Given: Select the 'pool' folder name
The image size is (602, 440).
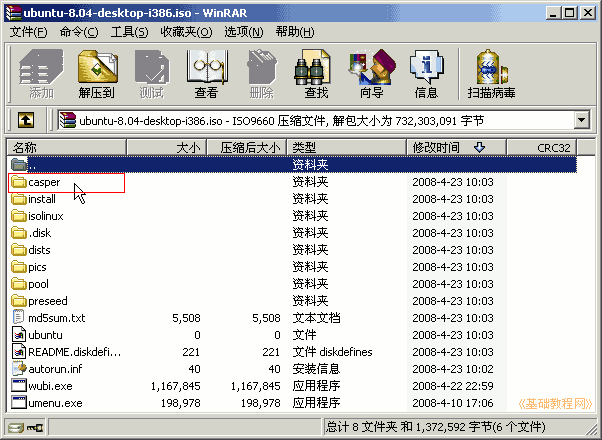Looking at the screenshot, I should tap(38, 284).
